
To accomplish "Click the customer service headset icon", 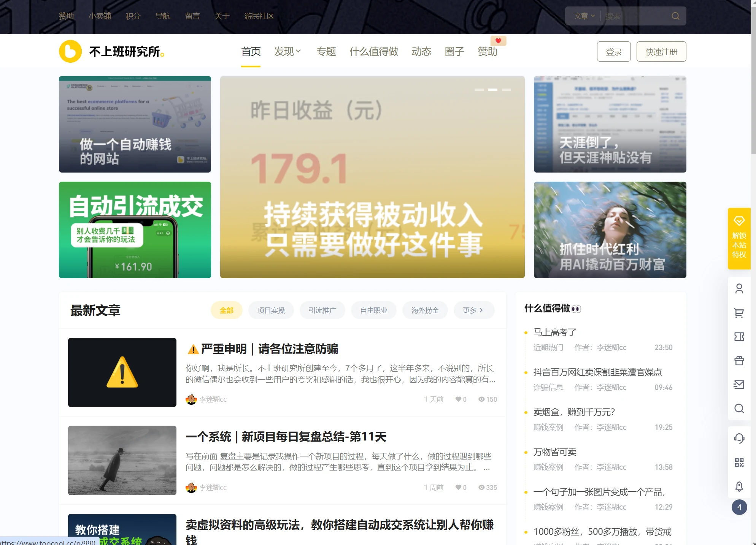I will coord(739,438).
